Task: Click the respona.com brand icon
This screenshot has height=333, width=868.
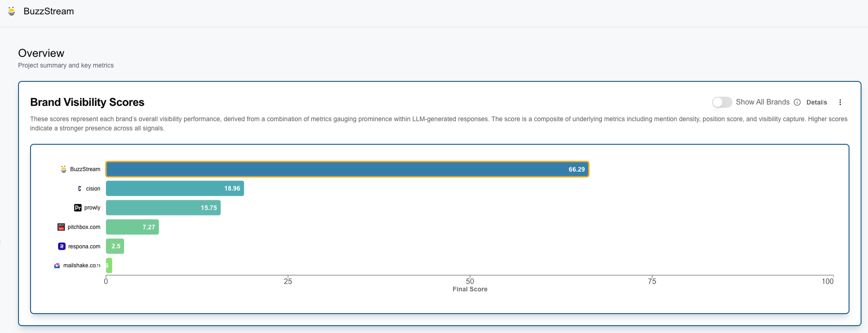Action: [62, 247]
